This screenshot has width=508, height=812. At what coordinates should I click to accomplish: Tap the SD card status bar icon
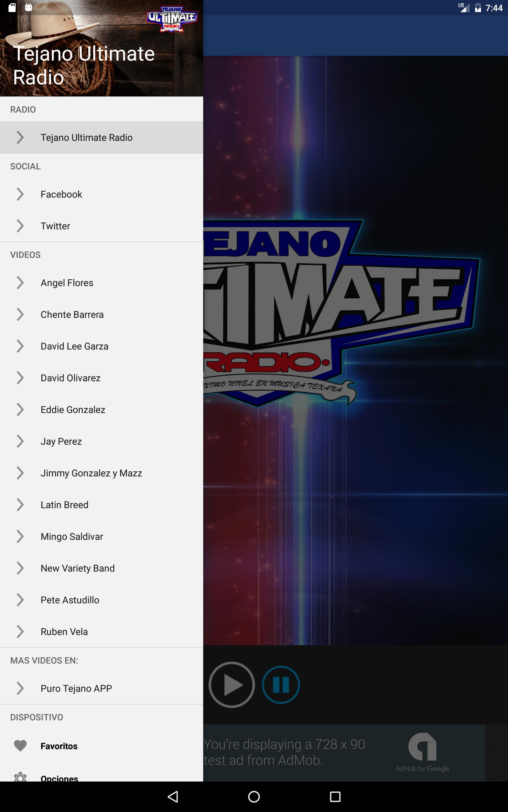tap(12, 7)
